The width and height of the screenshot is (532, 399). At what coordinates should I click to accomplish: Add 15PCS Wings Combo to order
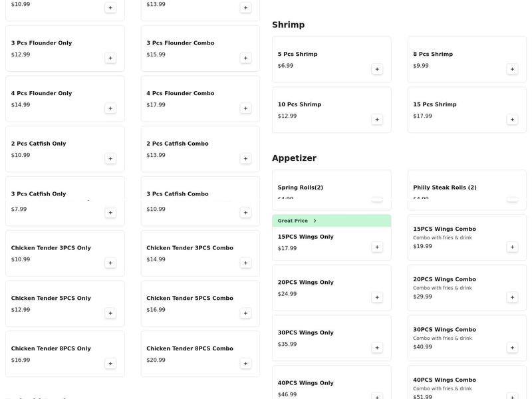(x=512, y=247)
